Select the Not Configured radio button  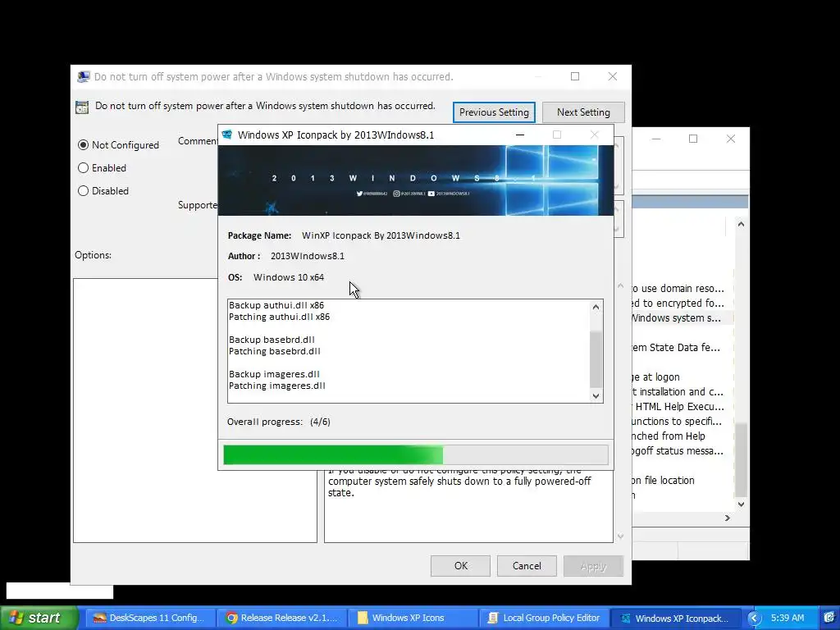point(83,144)
